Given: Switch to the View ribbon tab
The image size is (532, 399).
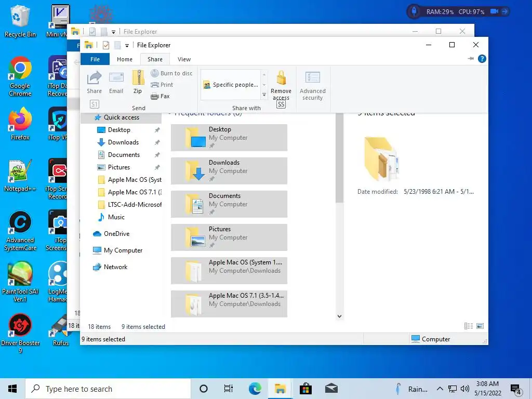Looking at the screenshot, I should tap(184, 59).
